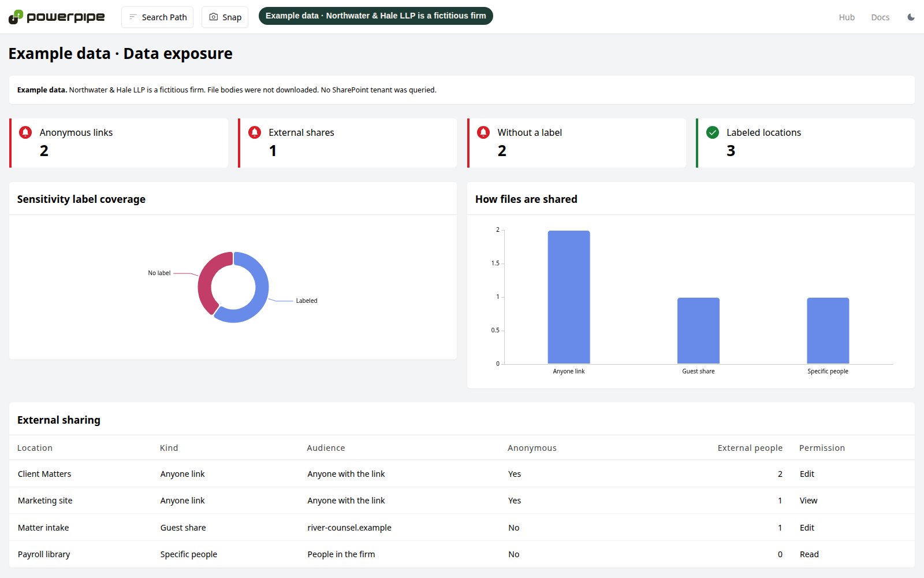Click the Anyone link bar in chart
The height and width of the screenshot is (578, 924).
pyautogui.click(x=569, y=297)
